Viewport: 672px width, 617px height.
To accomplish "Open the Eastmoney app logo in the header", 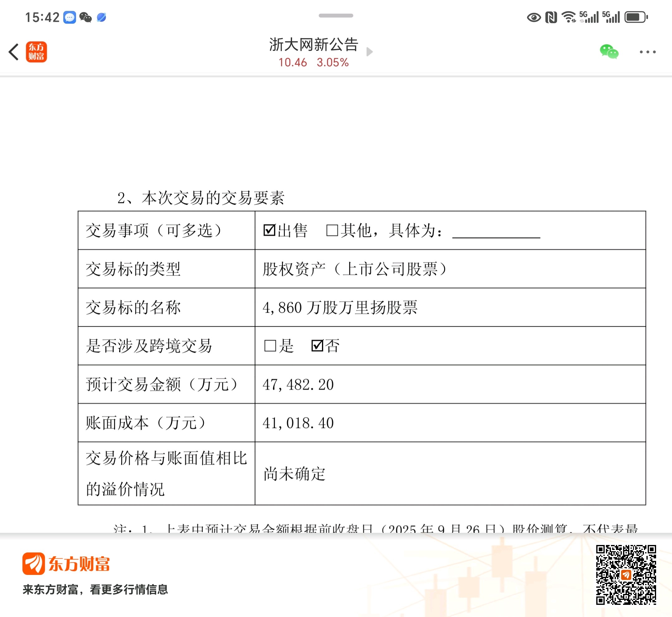I will tap(36, 52).
